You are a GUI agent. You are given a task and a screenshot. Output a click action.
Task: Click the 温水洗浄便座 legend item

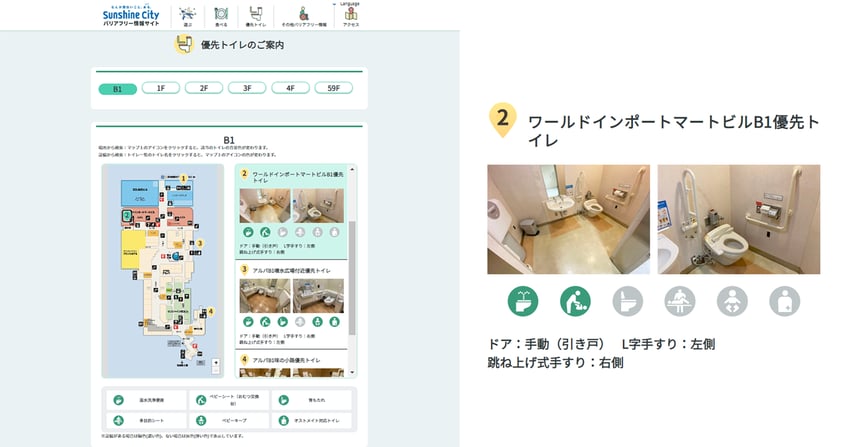(146, 400)
